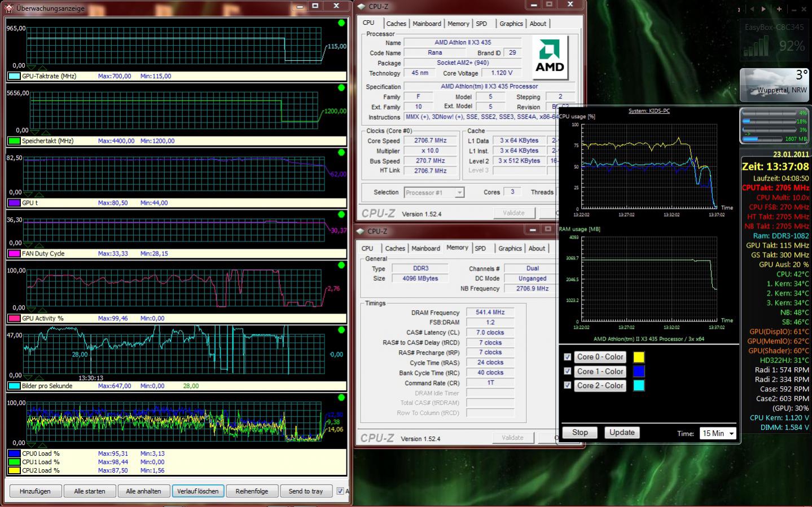Click the Reihenfolge button
The image size is (812, 507).
(252, 491)
